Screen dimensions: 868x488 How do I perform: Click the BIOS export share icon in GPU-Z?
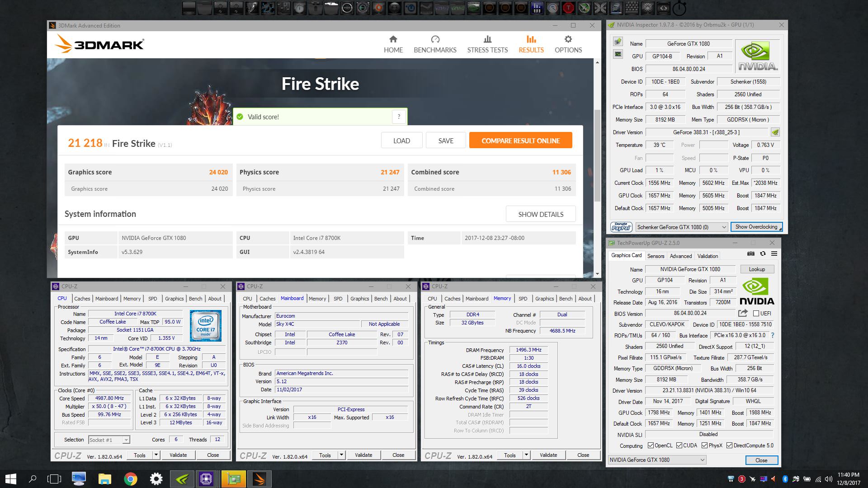742,313
